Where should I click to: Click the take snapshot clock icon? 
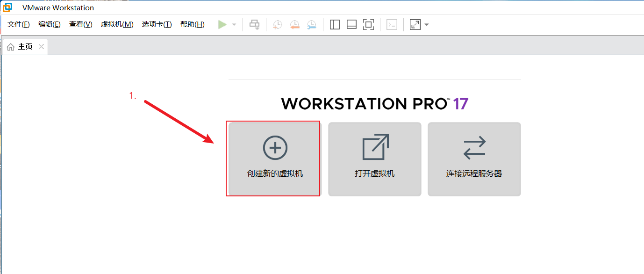(278, 25)
